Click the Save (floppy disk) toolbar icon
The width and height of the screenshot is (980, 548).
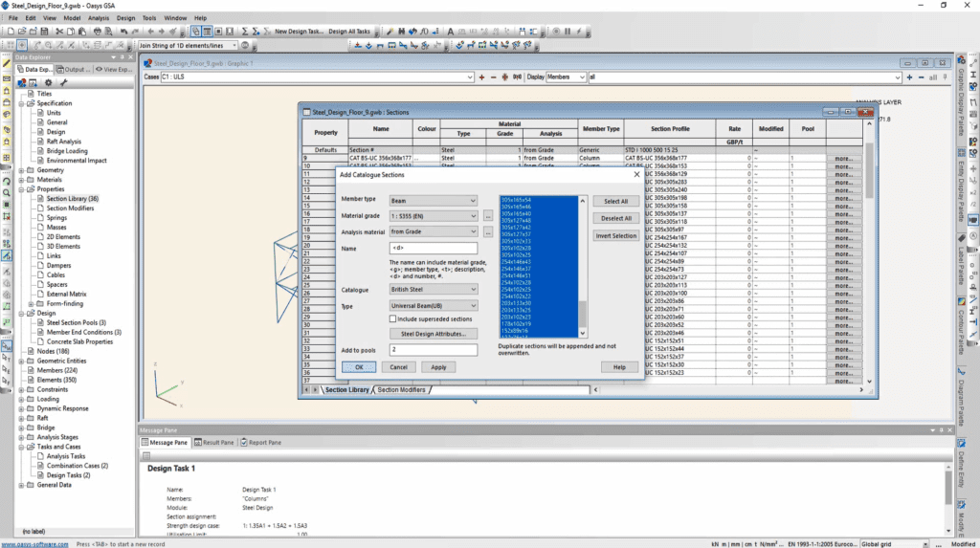44,32
